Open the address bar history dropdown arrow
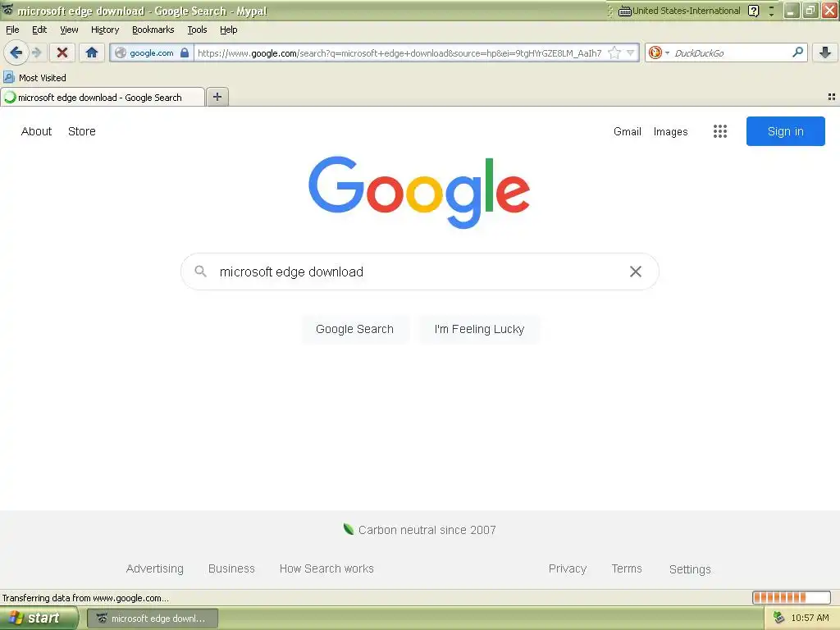The image size is (840, 630). (631, 52)
